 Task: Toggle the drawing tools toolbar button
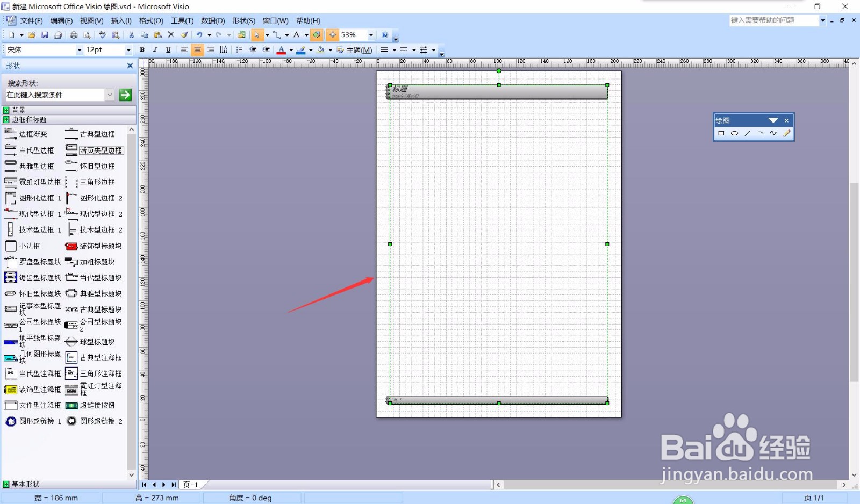[x=317, y=35]
